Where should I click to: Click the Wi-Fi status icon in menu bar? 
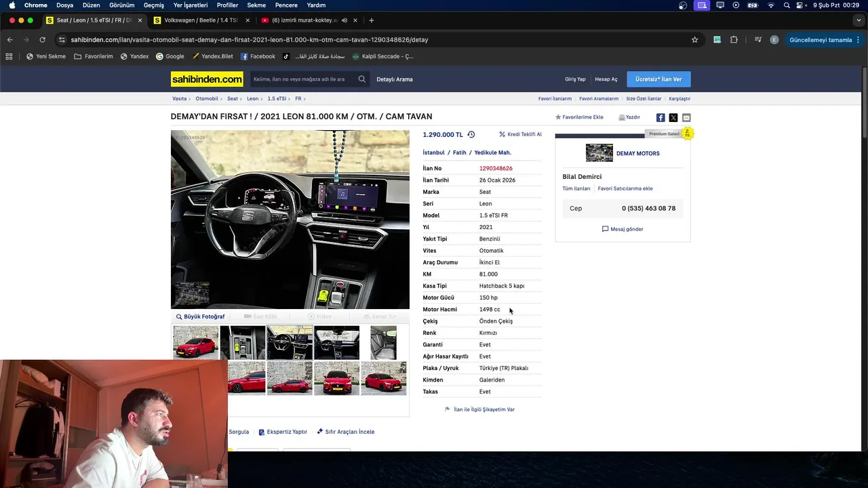tap(770, 5)
